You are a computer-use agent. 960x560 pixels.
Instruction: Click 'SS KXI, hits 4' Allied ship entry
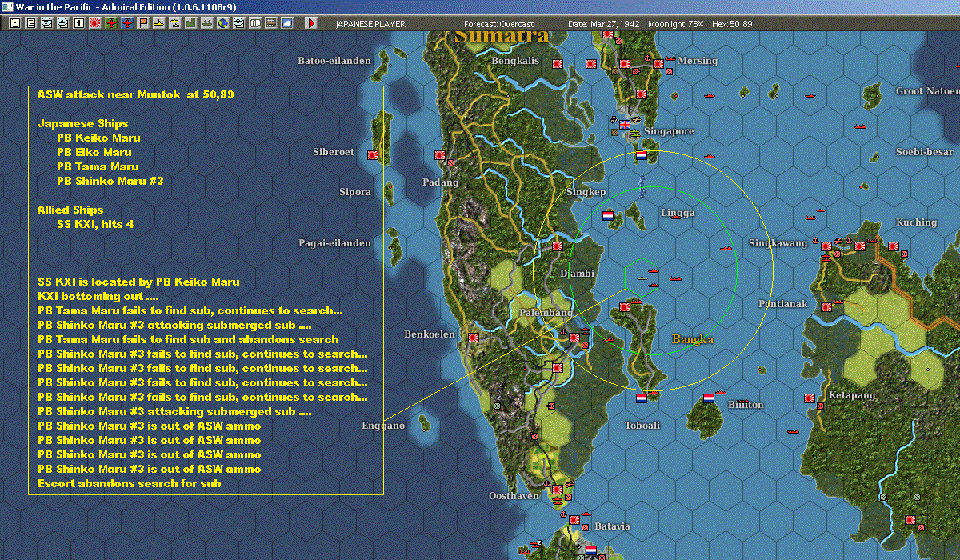pyautogui.click(x=95, y=224)
